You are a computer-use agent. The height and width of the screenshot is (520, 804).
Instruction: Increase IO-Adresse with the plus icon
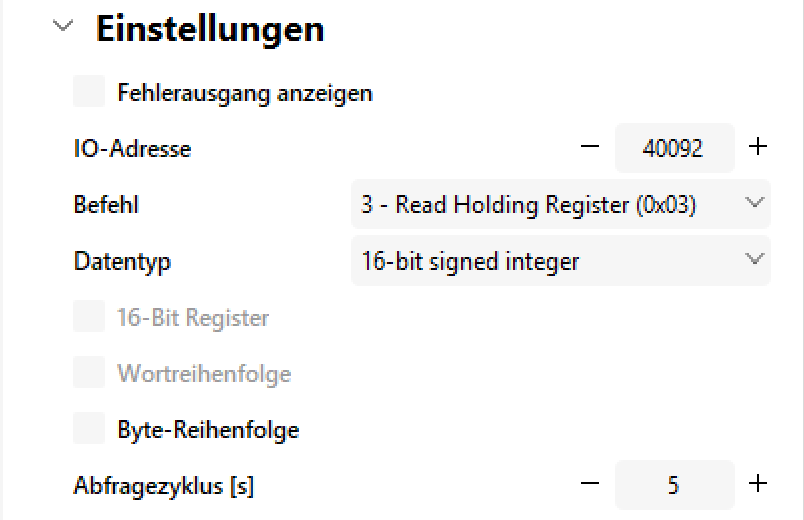pos(758,148)
